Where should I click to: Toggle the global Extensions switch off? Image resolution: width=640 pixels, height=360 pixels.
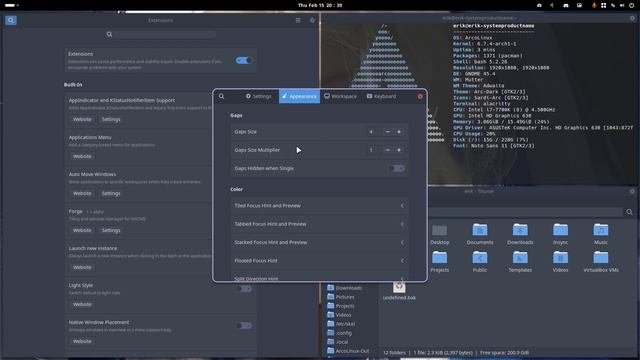(x=244, y=60)
